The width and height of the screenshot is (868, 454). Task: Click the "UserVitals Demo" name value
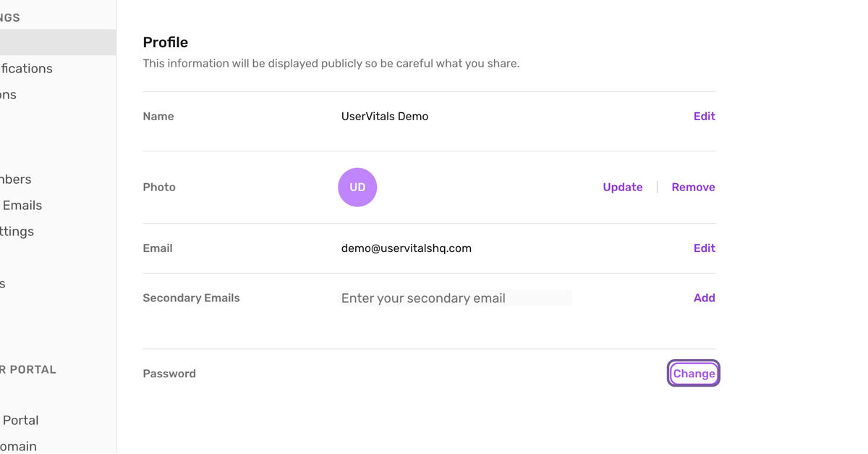[x=385, y=116]
